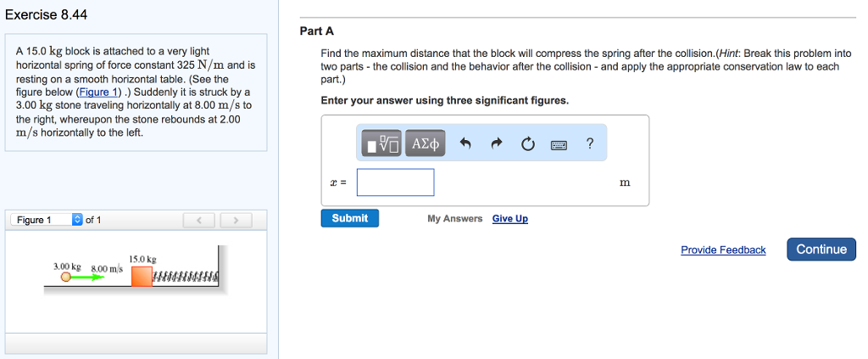The image size is (868, 359).
Task: Click the redo arrow icon
Action: (x=496, y=144)
